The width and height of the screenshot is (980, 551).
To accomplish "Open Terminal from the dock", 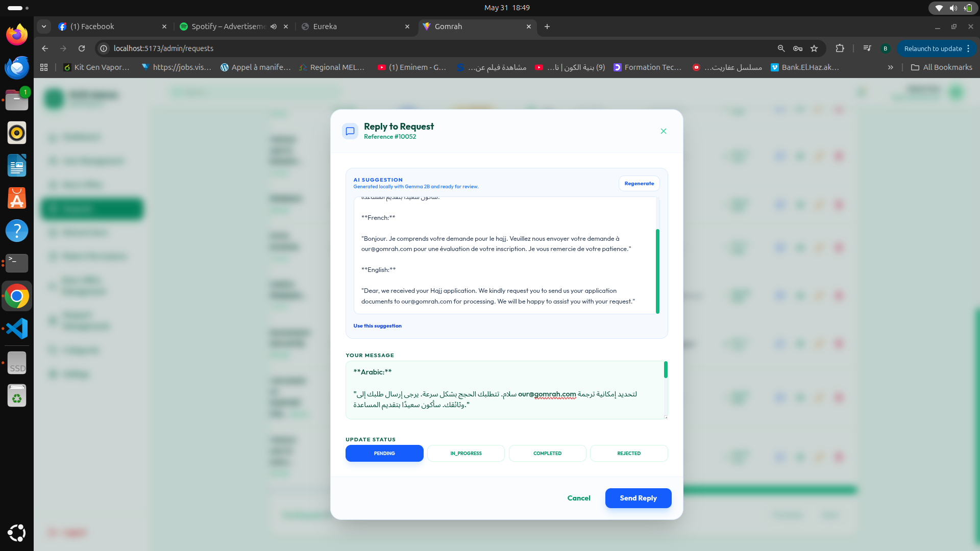I will (17, 263).
